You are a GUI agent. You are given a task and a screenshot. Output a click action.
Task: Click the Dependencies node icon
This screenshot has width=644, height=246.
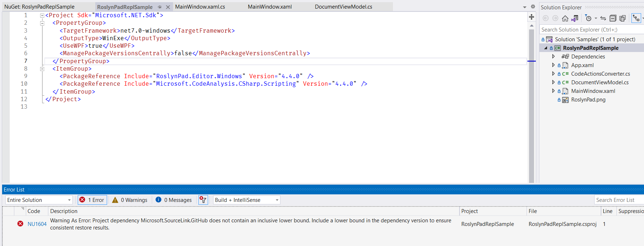click(565, 57)
